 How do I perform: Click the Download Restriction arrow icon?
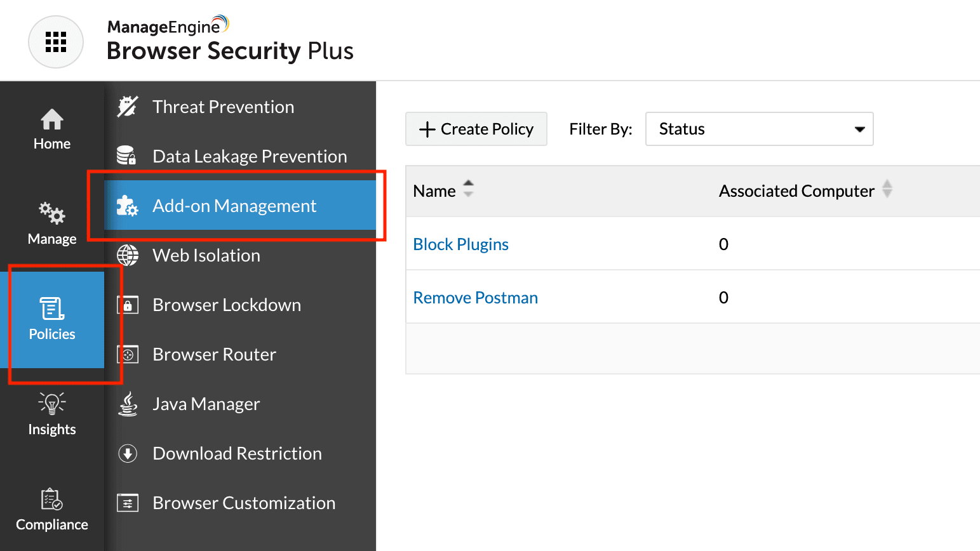[128, 453]
